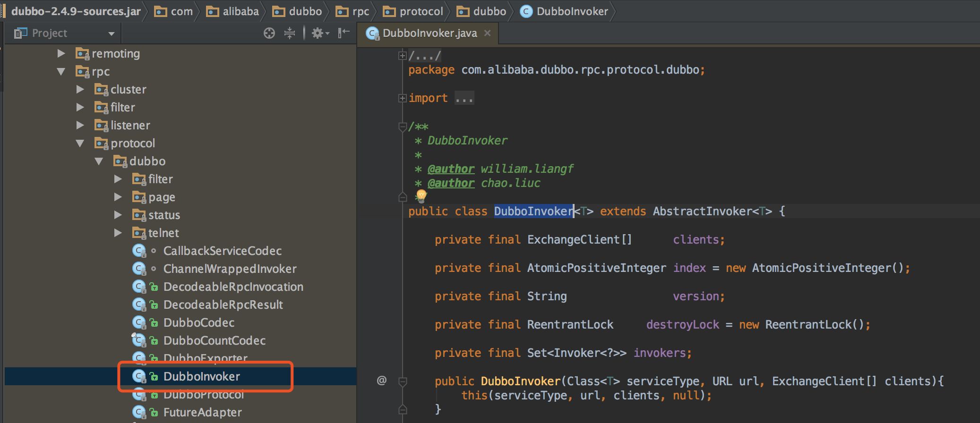Image resolution: width=980 pixels, height=423 pixels.
Task: Open ChannelWrappedInvoker in the tree
Action: coord(230,269)
